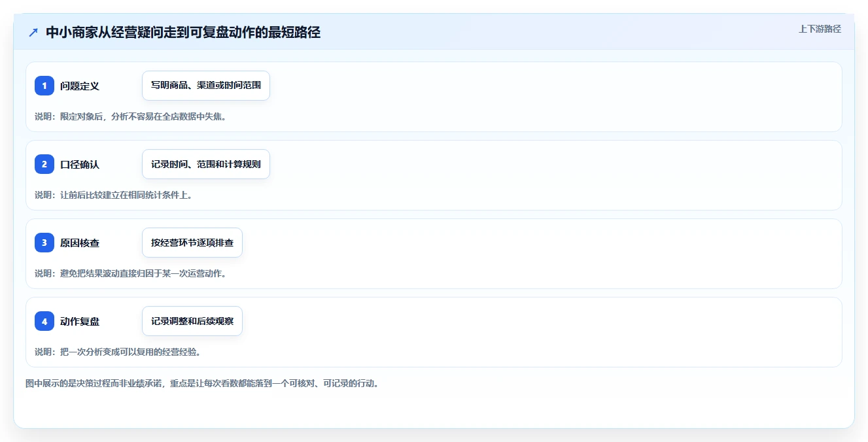Click the 口径确认 step title
This screenshot has width=868, height=442.
click(80, 164)
